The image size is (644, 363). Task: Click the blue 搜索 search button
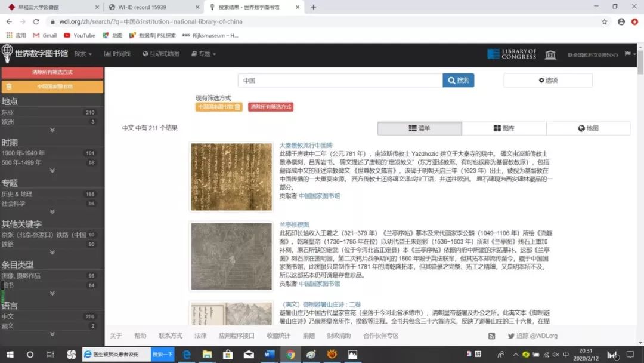458,81
